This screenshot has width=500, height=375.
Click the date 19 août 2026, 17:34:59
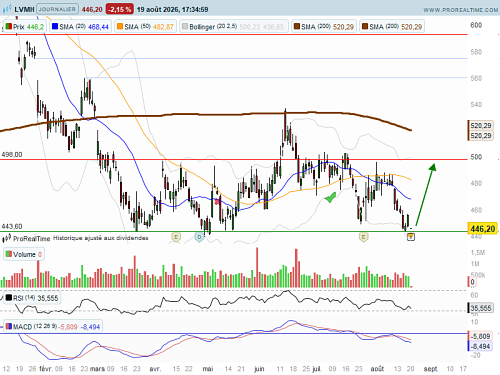[172, 9]
